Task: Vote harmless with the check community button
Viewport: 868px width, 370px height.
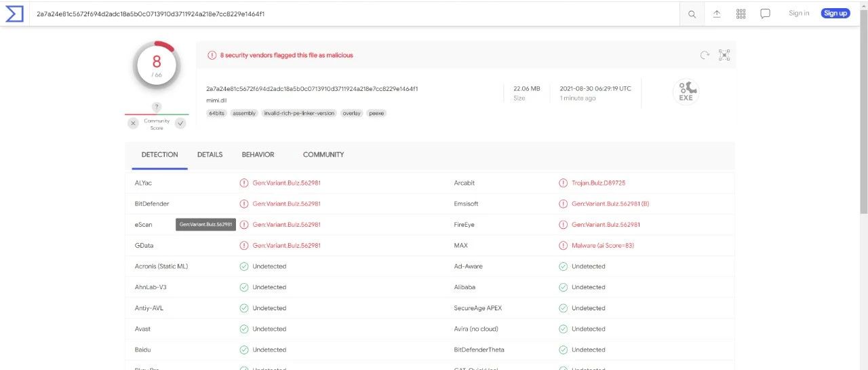Action: point(180,123)
